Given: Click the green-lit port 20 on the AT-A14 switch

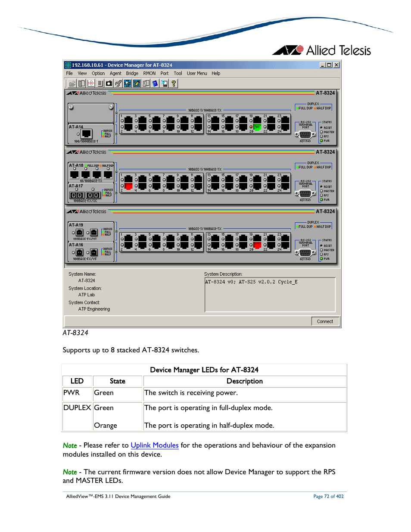Looking at the screenshot, I should point(257,127).
